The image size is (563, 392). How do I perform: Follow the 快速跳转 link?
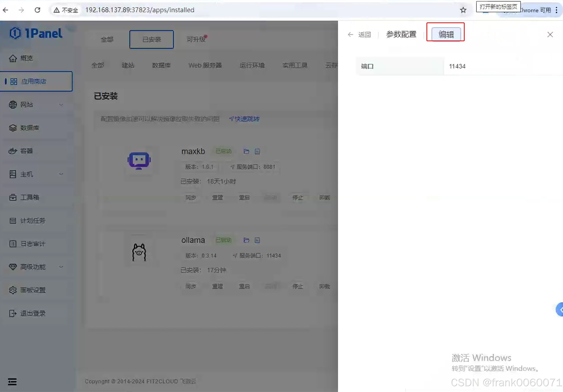(244, 119)
